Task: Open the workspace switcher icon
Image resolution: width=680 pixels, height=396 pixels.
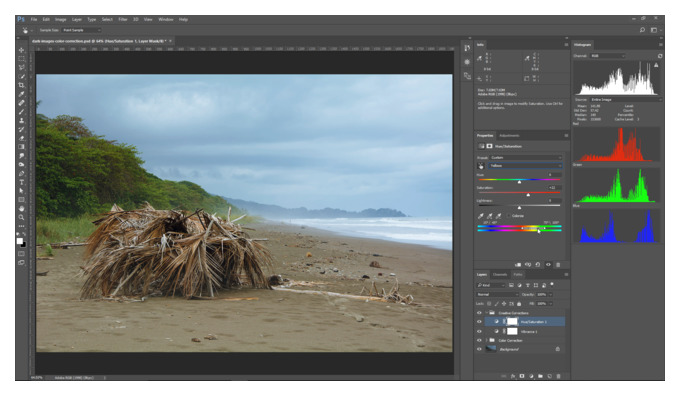Action: (x=654, y=30)
